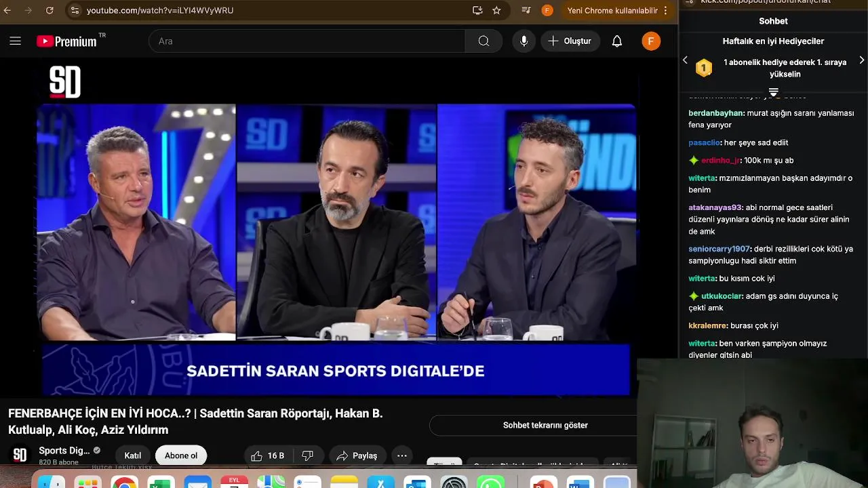This screenshot has width=868, height=488.
Task: Open Finder from the Dock
Action: coord(51,483)
